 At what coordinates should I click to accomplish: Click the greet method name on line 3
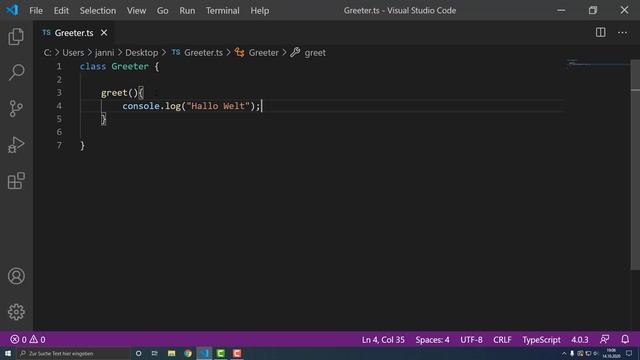pyautogui.click(x=114, y=93)
